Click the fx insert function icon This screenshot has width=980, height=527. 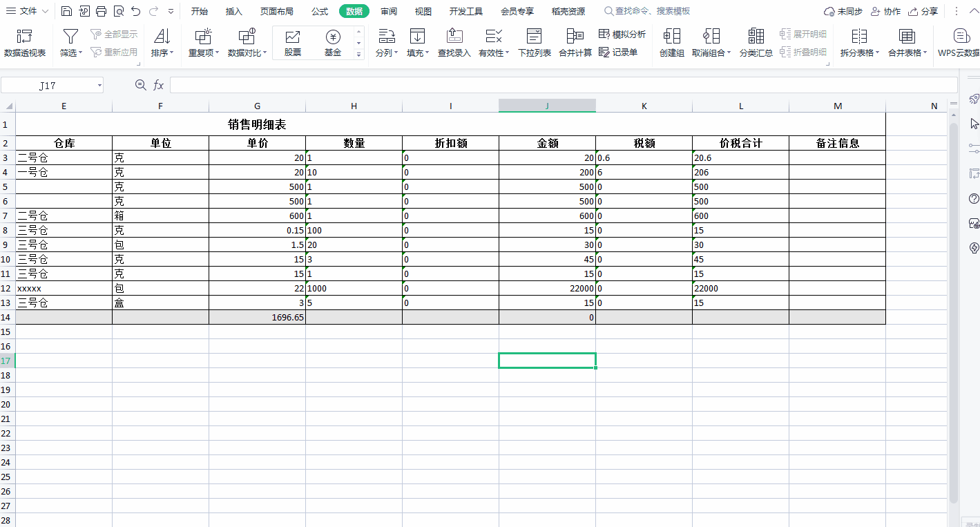click(158, 85)
